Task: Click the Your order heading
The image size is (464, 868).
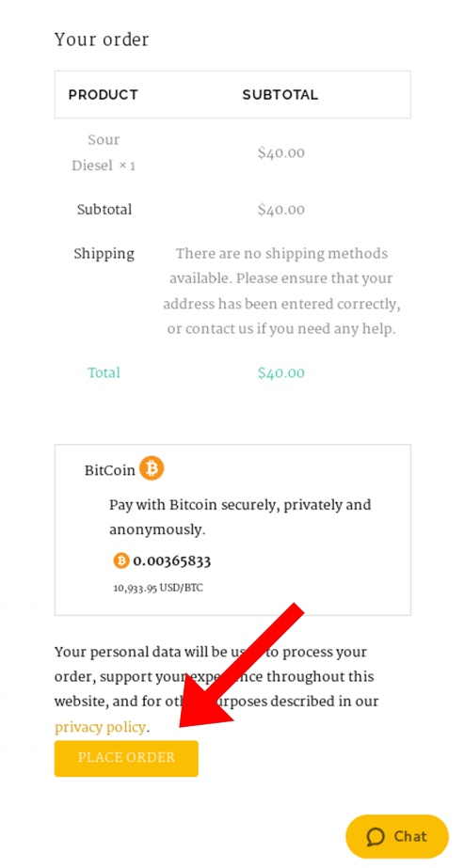Action: (102, 39)
